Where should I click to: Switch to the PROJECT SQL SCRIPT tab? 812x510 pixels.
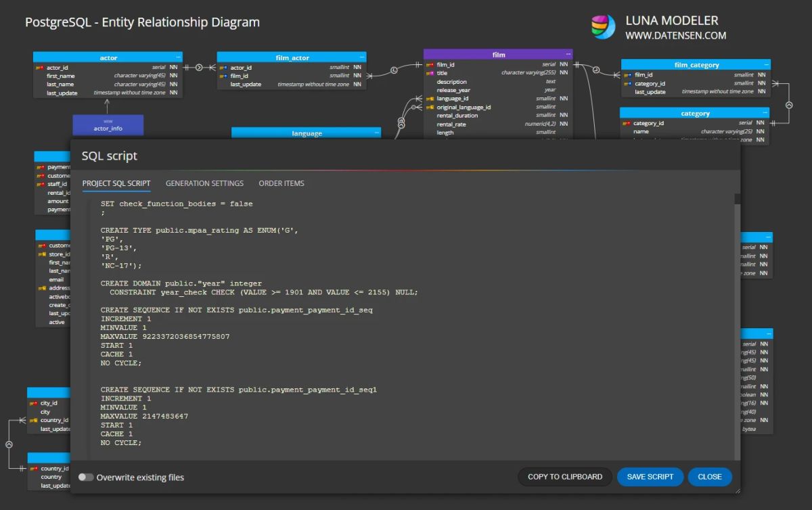pos(116,183)
